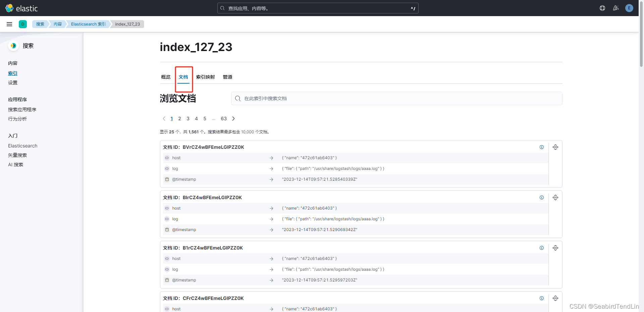Image resolution: width=644 pixels, height=312 pixels.
Task: Show info for document BVrCZ4wBFEmeLGIPZZ0K
Action: [x=542, y=147]
